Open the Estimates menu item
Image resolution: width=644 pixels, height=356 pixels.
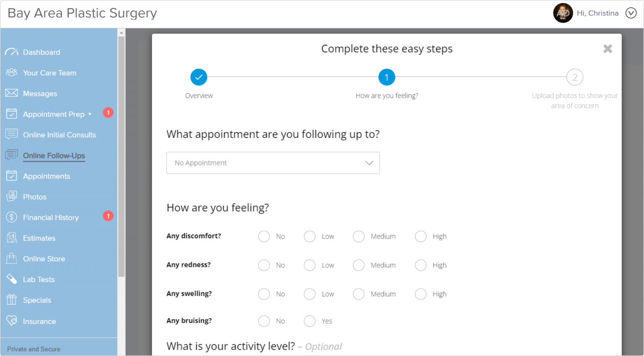coord(39,238)
